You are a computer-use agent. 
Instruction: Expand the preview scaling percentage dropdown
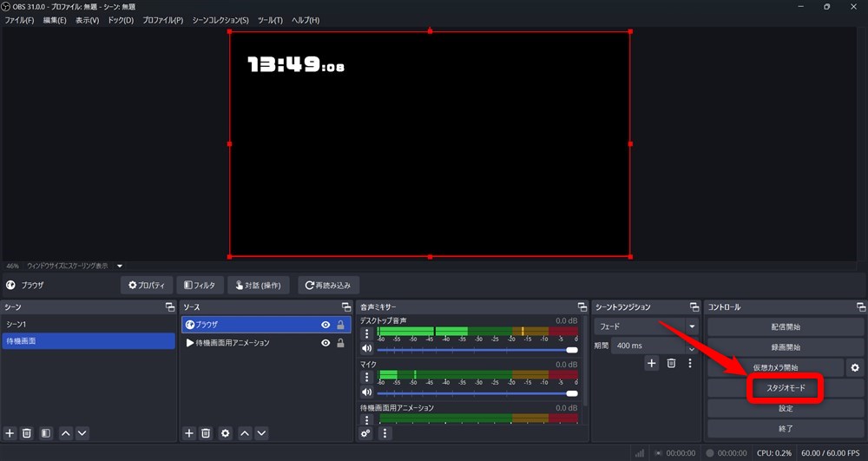(x=120, y=266)
